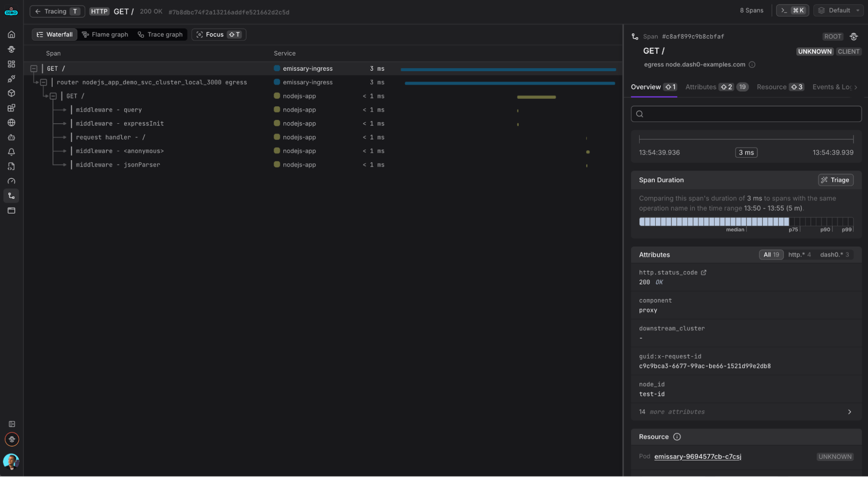Select the middleware - <anonymous> span row

click(323, 151)
